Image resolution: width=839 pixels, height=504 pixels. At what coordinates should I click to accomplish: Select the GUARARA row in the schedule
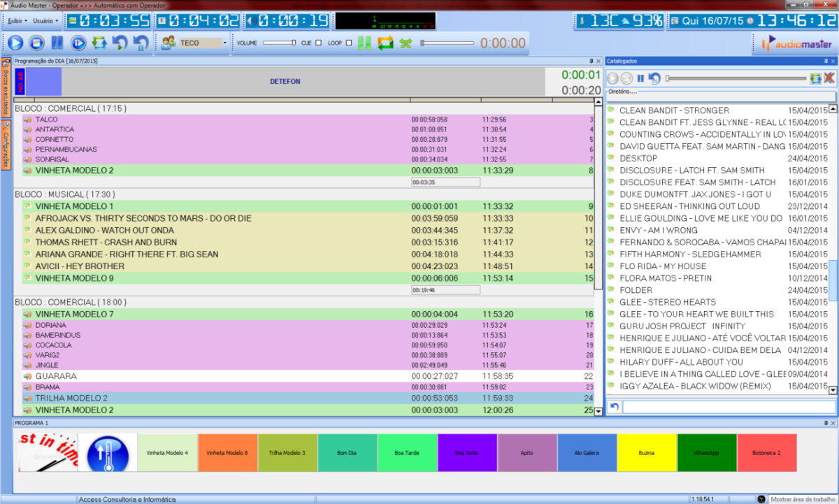[308, 376]
